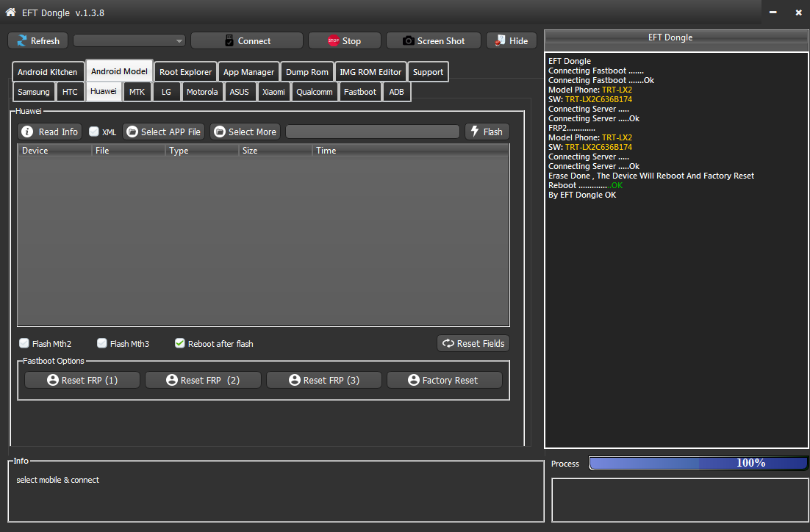Click the Stop button label
The image size is (810, 532).
coord(351,41)
